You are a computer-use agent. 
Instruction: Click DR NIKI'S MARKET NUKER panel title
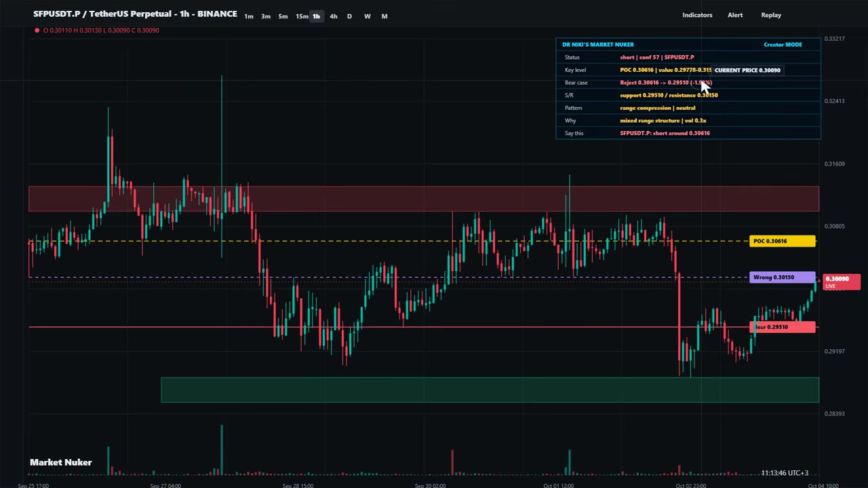[x=597, y=45]
